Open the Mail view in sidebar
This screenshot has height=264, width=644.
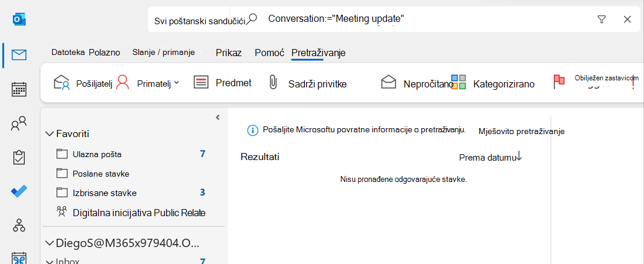19,54
